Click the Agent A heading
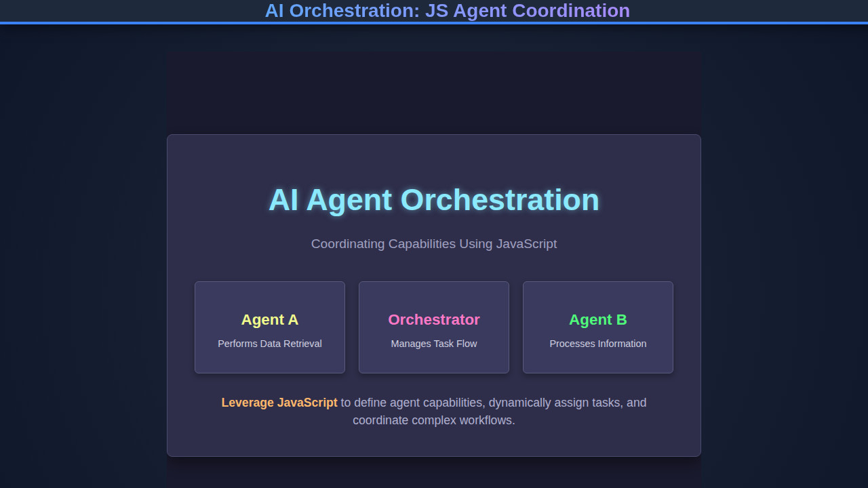Viewport: 868px width, 488px height. (x=270, y=319)
